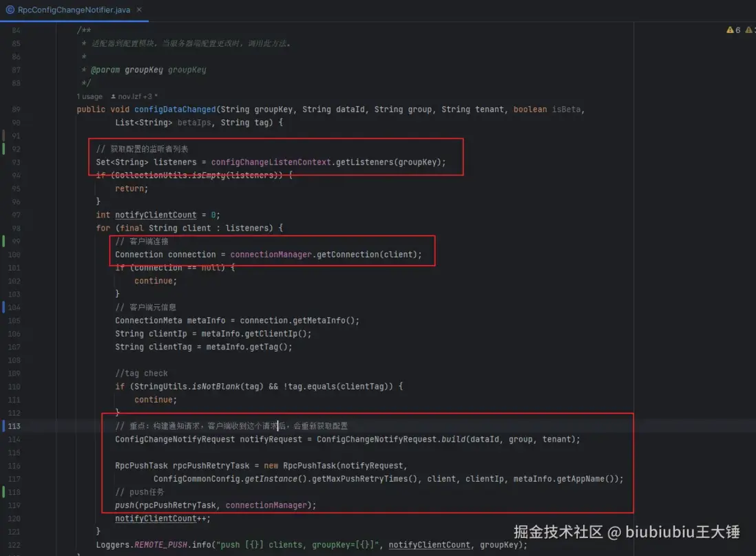Viewport: 756px width, 556px height.
Task: Click the underlined notifyClientCount variable
Action: [x=156, y=215]
